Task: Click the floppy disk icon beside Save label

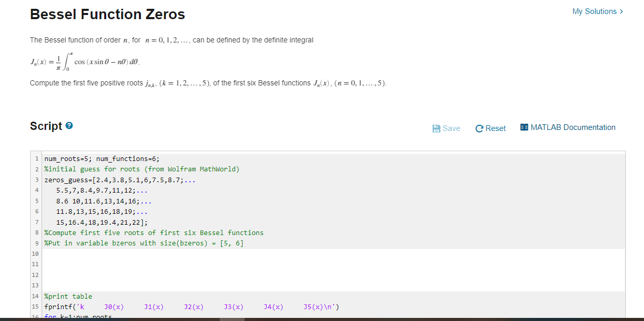Action: click(436, 128)
